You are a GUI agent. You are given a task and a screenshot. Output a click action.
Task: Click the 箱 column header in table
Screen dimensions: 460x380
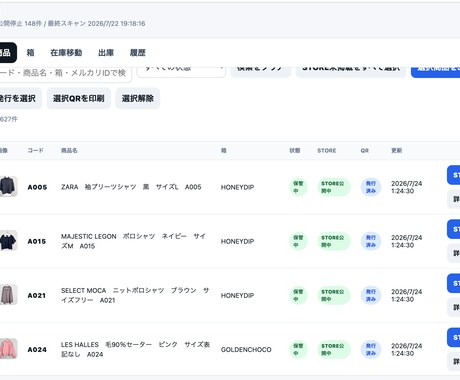coord(224,150)
